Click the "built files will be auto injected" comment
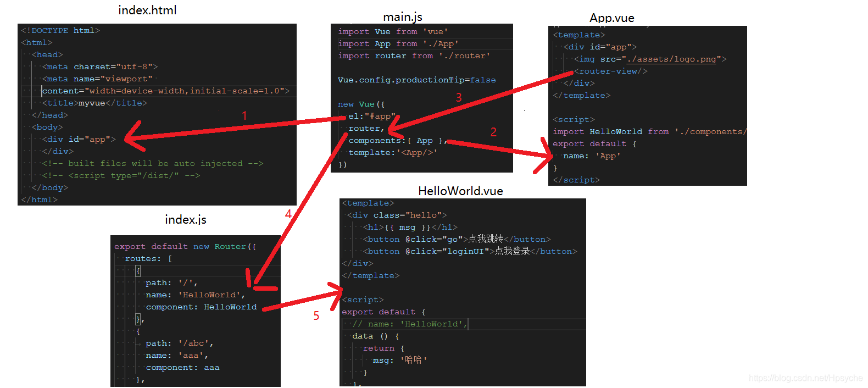 click(x=153, y=164)
